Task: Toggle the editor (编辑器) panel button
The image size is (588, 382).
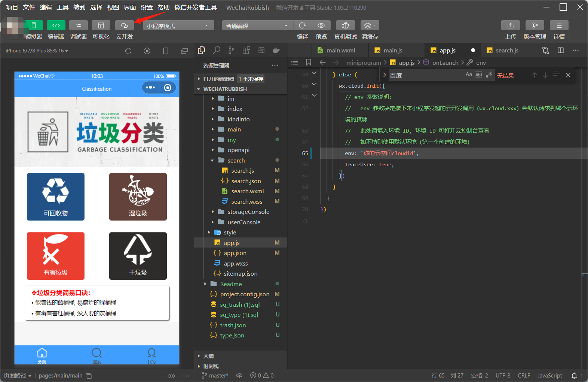Action: [x=56, y=25]
